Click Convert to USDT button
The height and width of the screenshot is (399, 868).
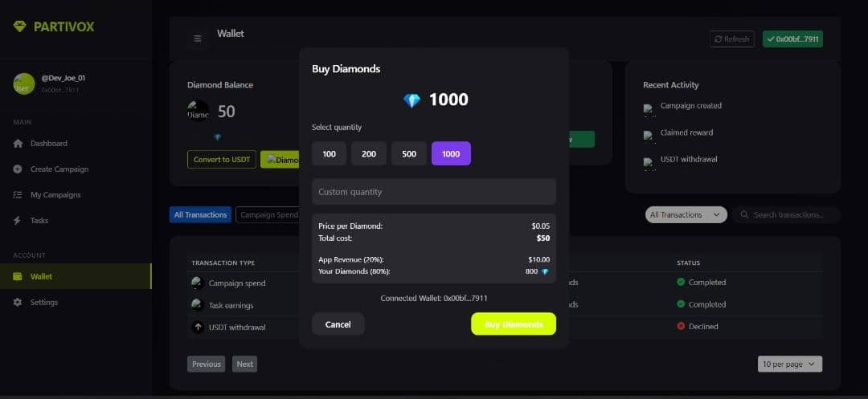point(222,159)
